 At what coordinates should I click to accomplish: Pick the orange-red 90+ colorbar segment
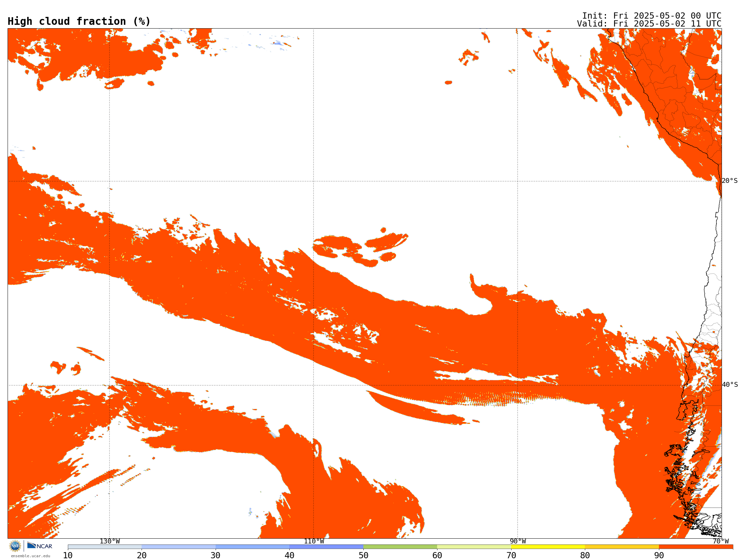coord(696,547)
